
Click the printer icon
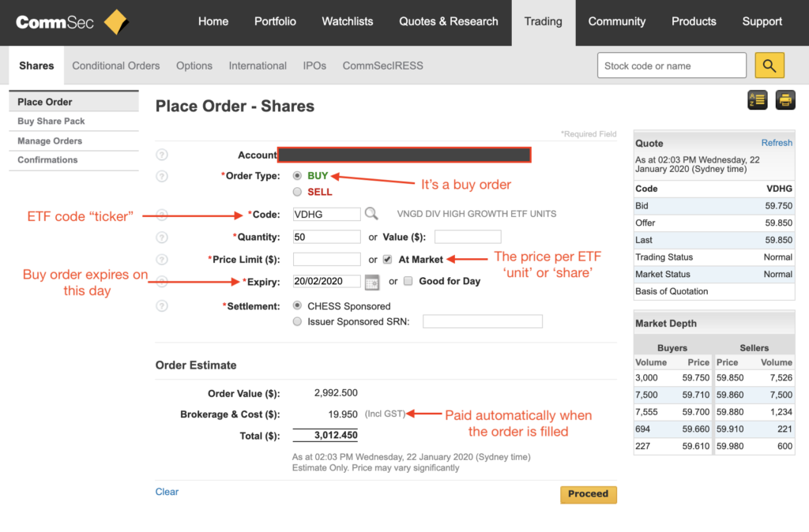coord(785,100)
